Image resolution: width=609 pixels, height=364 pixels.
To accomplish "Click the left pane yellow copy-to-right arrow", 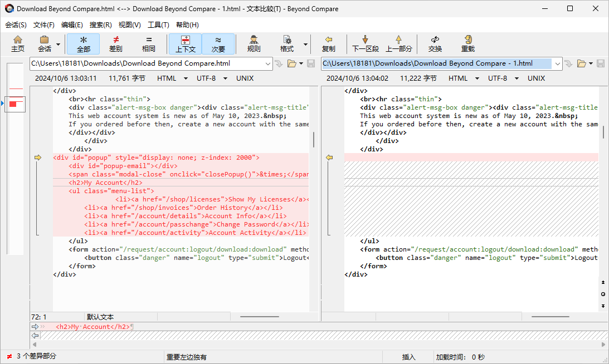I will [38, 158].
